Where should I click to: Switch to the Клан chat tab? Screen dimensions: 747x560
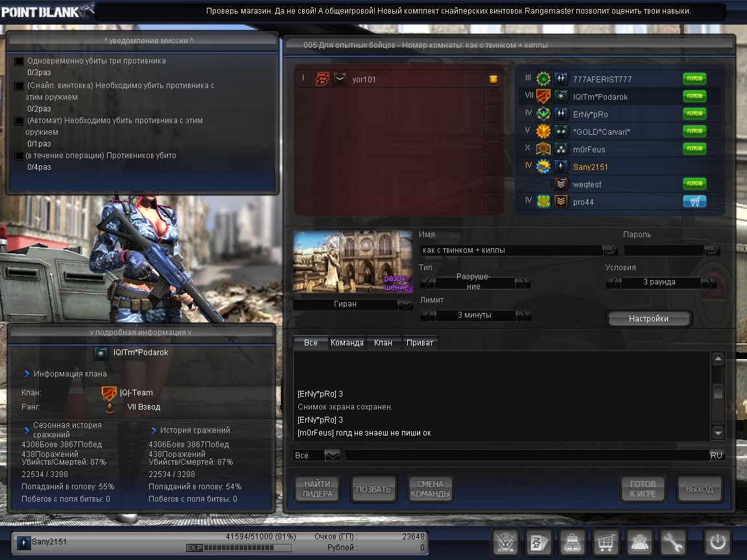pyautogui.click(x=383, y=343)
